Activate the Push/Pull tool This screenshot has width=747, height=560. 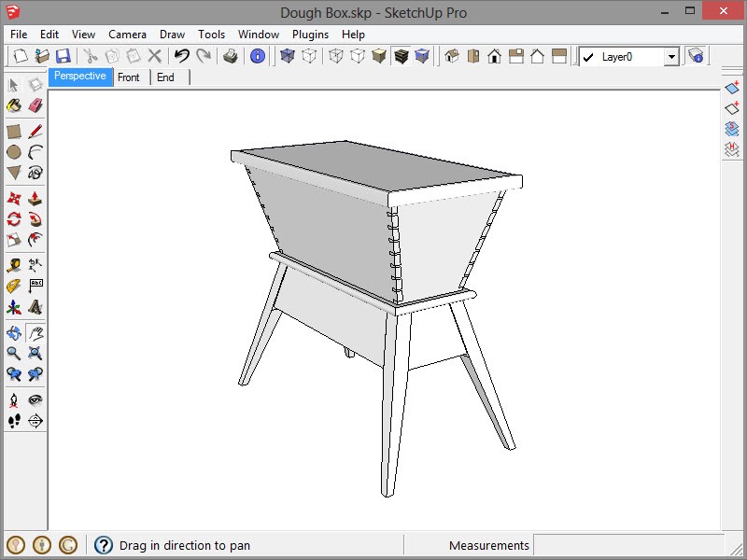point(35,198)
